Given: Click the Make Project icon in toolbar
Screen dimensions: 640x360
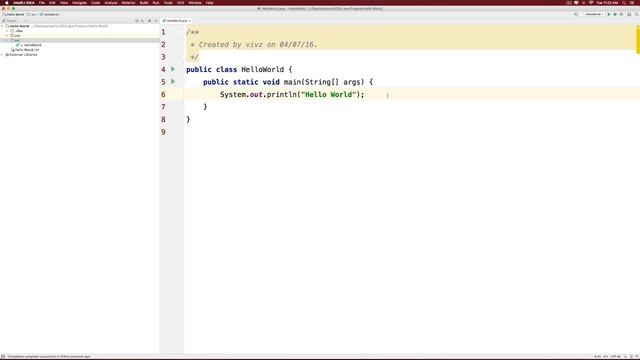Looking at the screenshot, I should [576, 14].
